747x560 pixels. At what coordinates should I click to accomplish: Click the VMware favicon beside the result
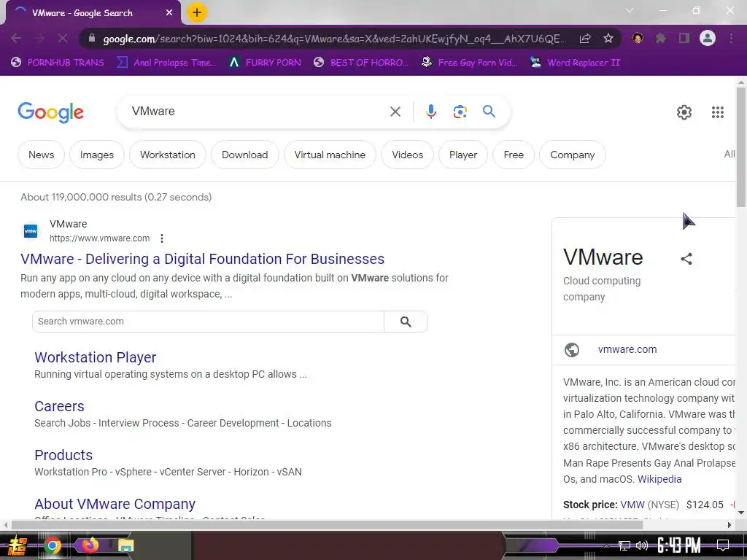point(31,231)
